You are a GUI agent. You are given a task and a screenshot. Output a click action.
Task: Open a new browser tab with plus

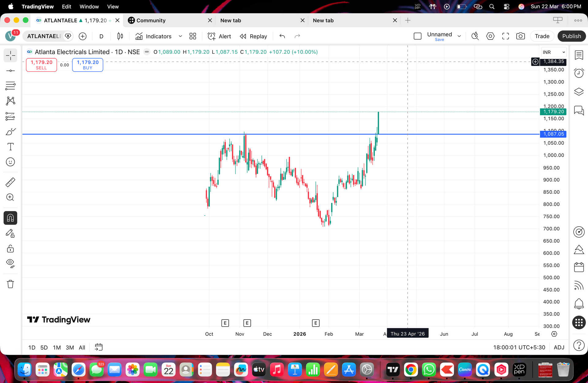408,20
